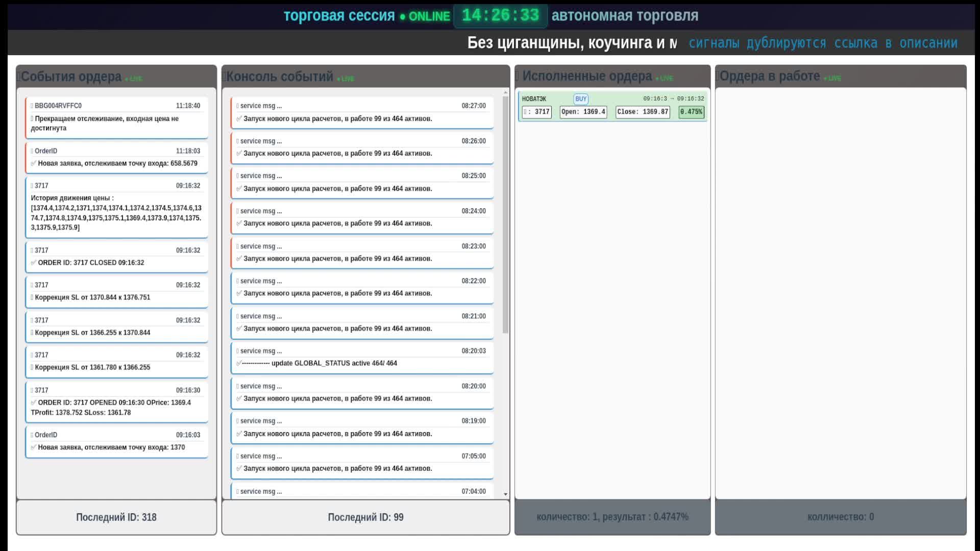Select the Ордера в работе panel header
Viewport: 980px width, 551px height.
click(770, 76)
